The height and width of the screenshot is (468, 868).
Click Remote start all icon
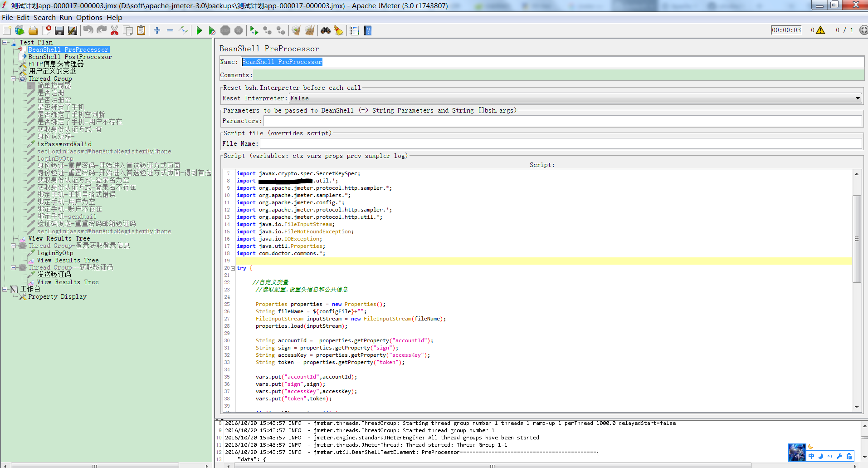[254, 30]
